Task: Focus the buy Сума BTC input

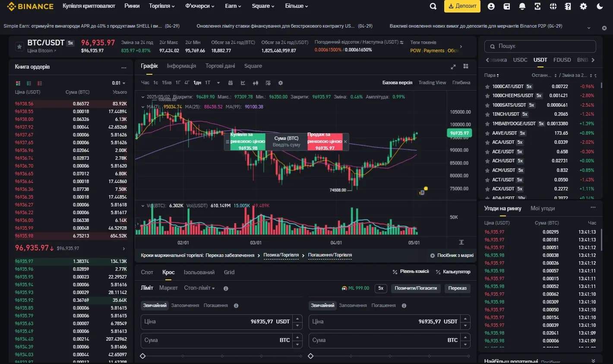Action: click(x=221, y=340)
